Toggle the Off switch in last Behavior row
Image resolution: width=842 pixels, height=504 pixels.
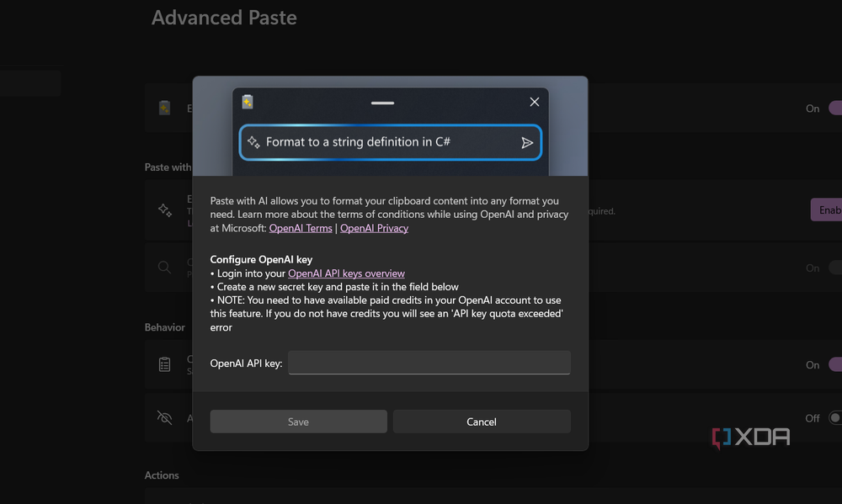click(x=835, y=417)
